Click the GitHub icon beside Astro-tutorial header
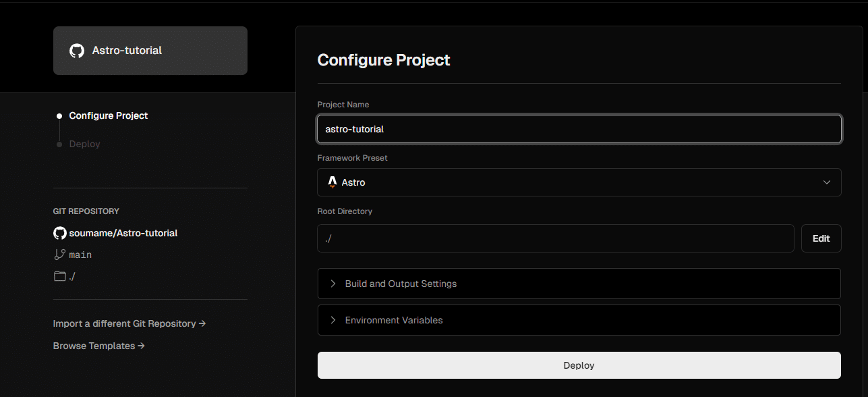This screenshot has width=868, height=397. coord(77,51)
